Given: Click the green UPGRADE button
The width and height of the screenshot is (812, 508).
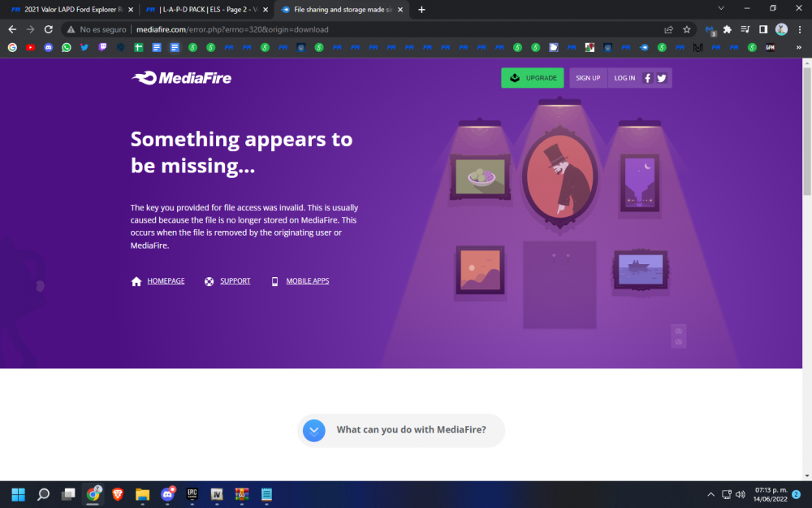Looking at the screenshot, I should pyautogui.click(x=532, y=77).
